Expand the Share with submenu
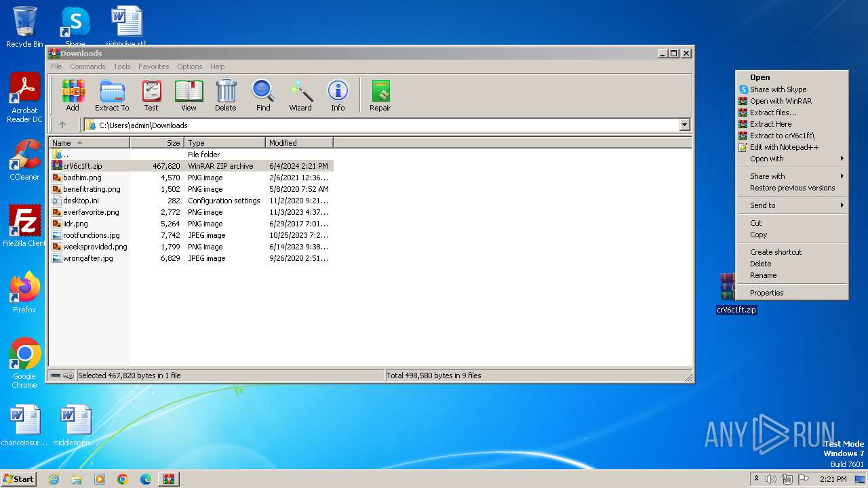The height and width of the screenshot is (488, 868). click(792, 176)
